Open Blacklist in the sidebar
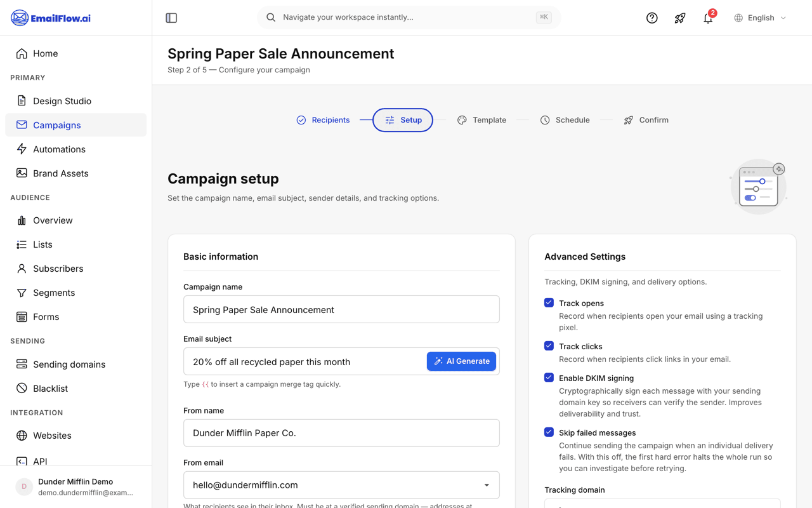The height and width of the screenshot is (508, 812). click(75, 389)
